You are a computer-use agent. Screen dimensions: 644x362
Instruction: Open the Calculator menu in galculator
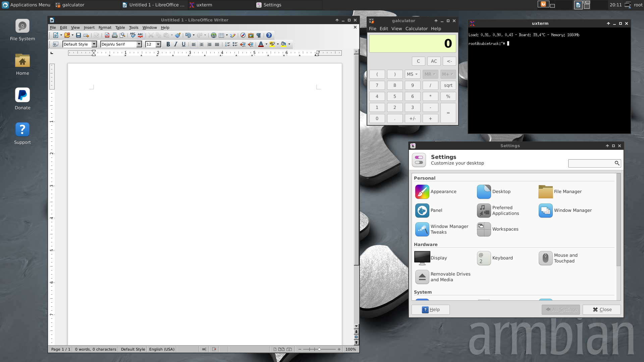click(x=416, y=29)
